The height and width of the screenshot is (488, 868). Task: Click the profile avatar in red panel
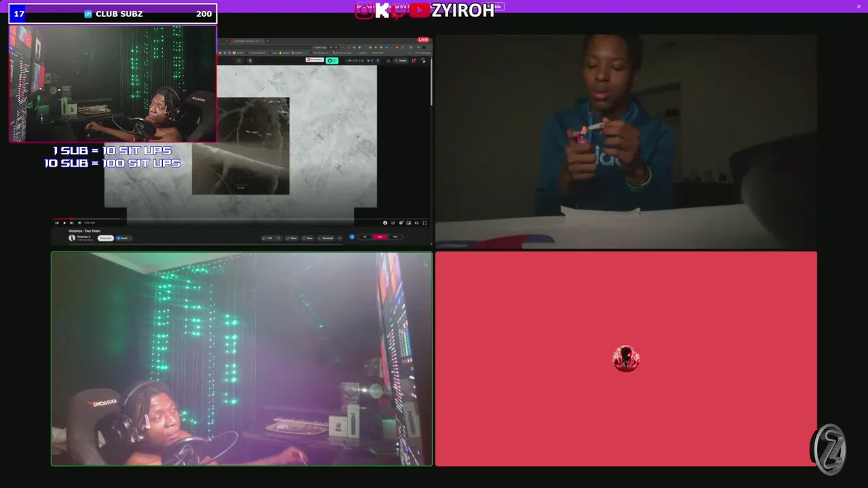pyautogui.click(x=626, y=359)
